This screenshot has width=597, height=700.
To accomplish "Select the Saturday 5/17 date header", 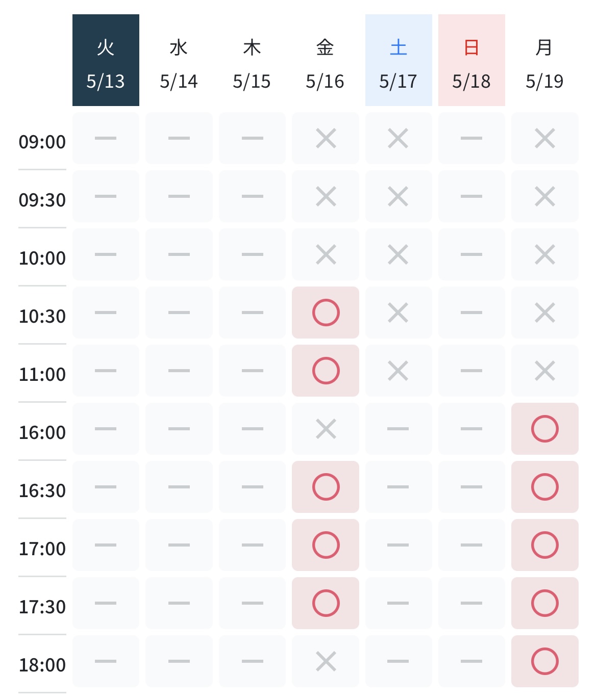I will pyautogui.click(x=399, y=60).
